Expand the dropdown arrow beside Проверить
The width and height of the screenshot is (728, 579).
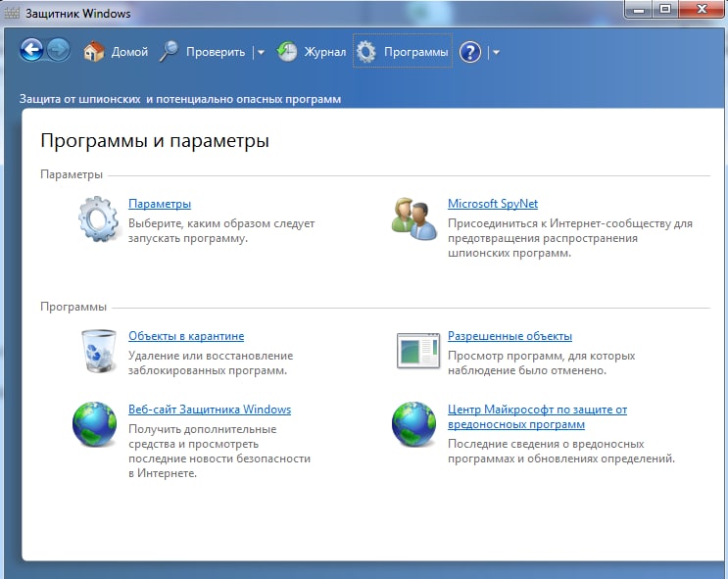[x=261, y=53]
